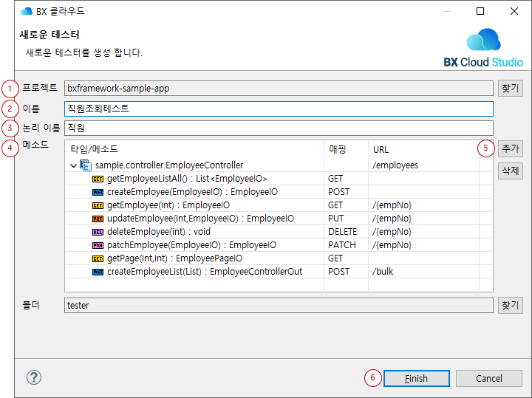Click the PUT icon beside updateEmployee

[x=98, y=219]
